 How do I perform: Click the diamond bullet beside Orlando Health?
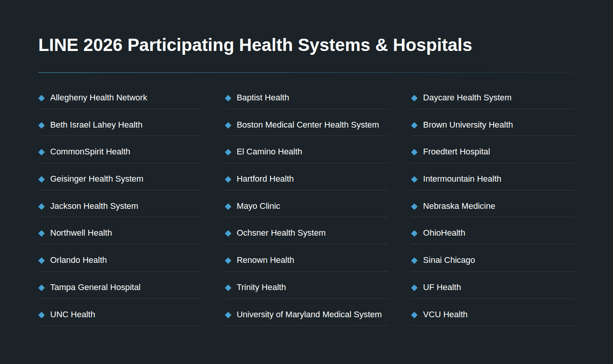(x=42, y=261)
